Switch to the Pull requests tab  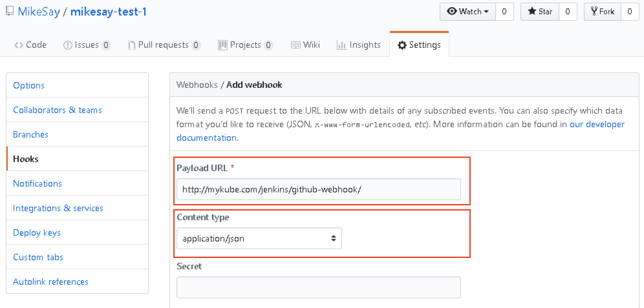click(x=164, y=45)
